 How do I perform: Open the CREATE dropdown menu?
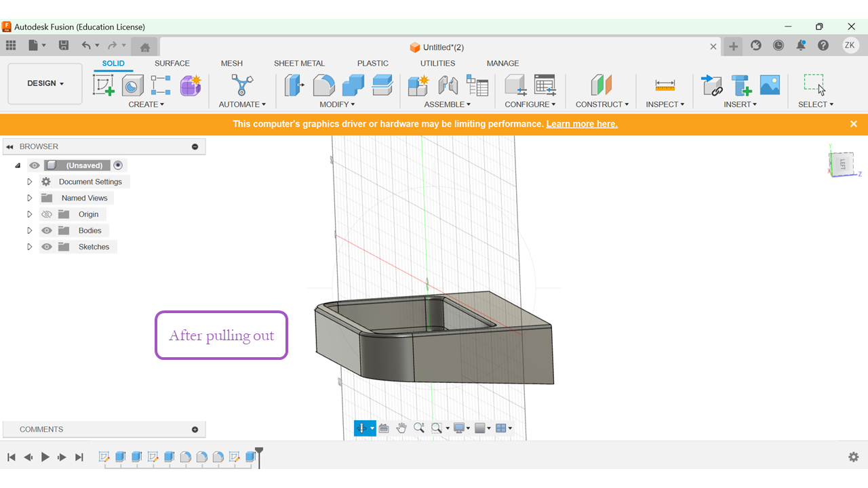click(146, 104)
